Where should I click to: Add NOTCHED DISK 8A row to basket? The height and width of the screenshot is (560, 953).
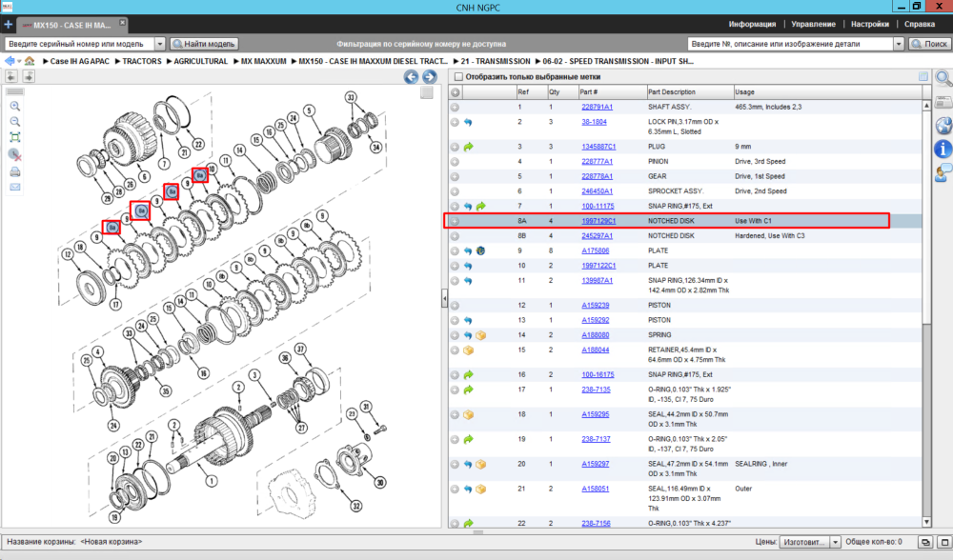(455, 221)
